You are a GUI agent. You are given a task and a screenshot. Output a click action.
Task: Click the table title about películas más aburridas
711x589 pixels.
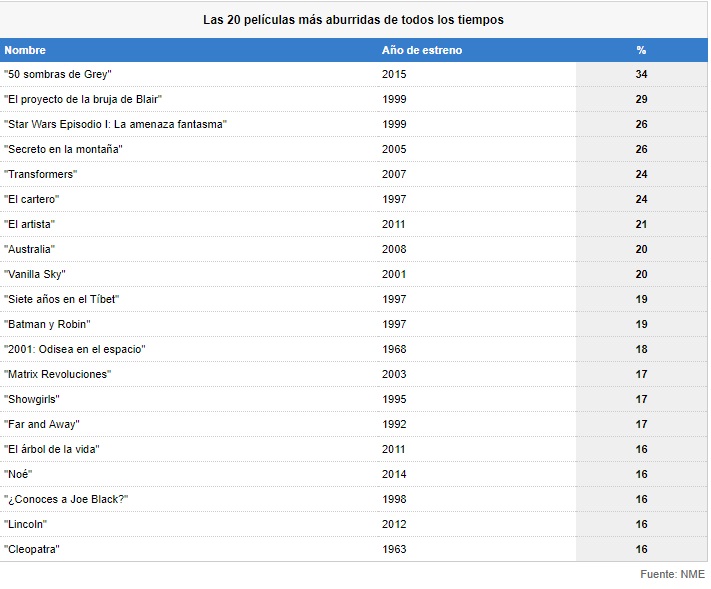[353, 19]
